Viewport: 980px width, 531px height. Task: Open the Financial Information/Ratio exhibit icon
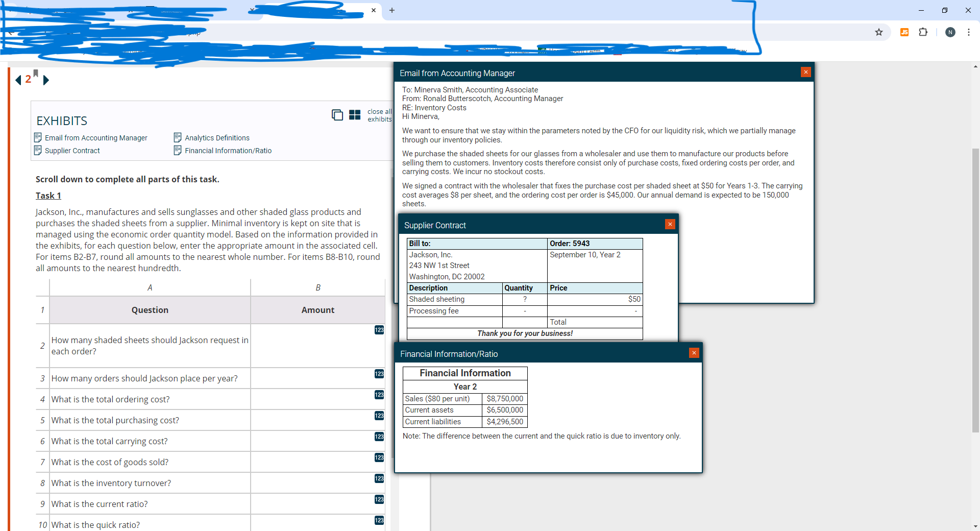(178, 150)
